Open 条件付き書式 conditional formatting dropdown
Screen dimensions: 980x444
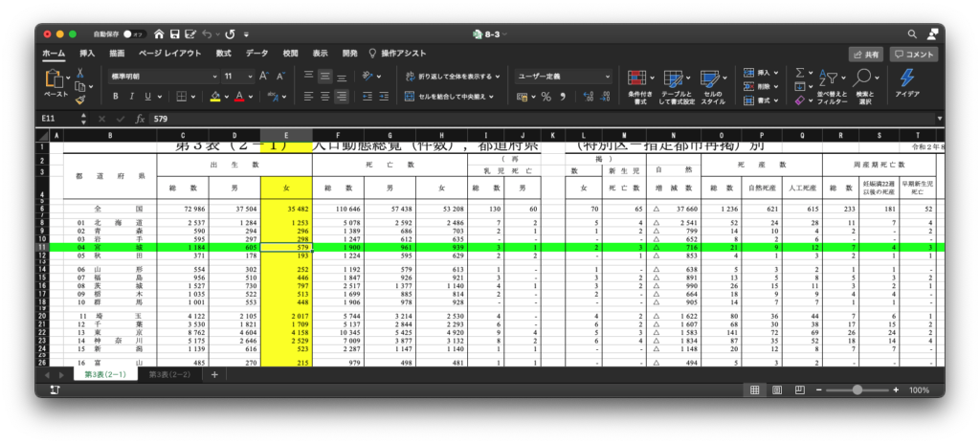coord(640,86)
